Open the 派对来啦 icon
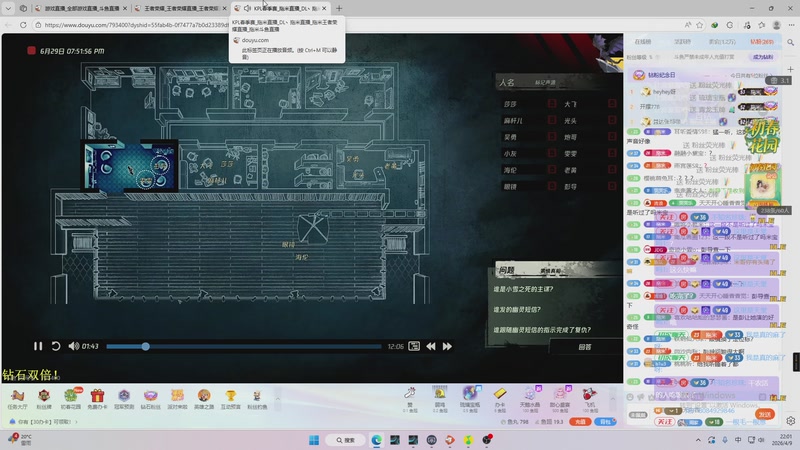Image resolution: width=800 pixels, height=450 pixels. click(177, 399)
